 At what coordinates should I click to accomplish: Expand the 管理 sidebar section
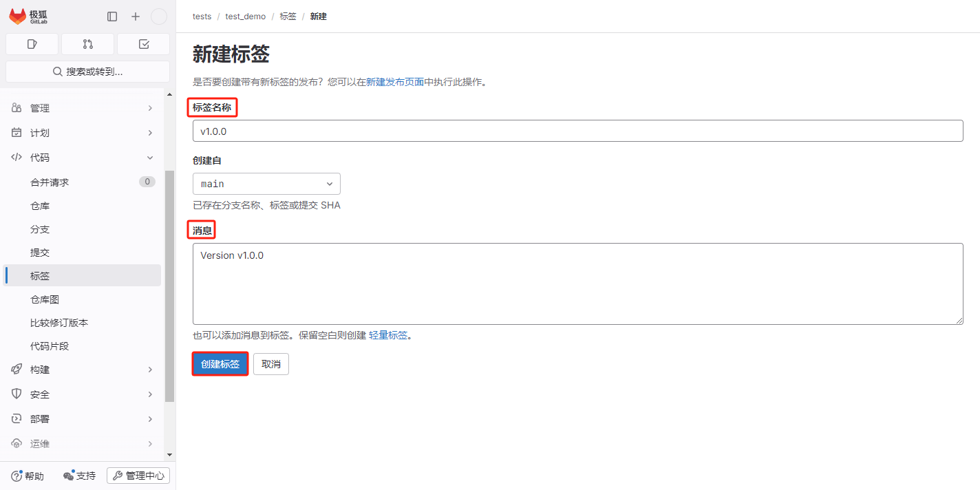[x=83, y=108]
